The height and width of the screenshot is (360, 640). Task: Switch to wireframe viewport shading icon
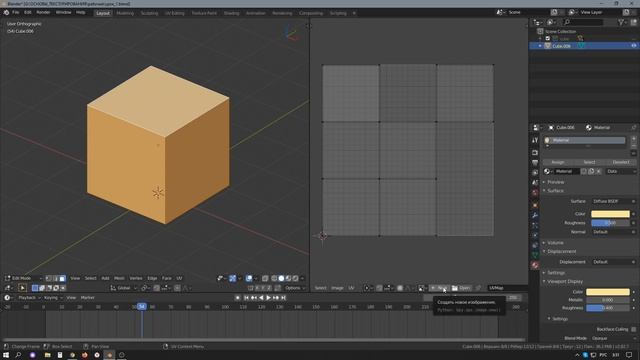274,278
